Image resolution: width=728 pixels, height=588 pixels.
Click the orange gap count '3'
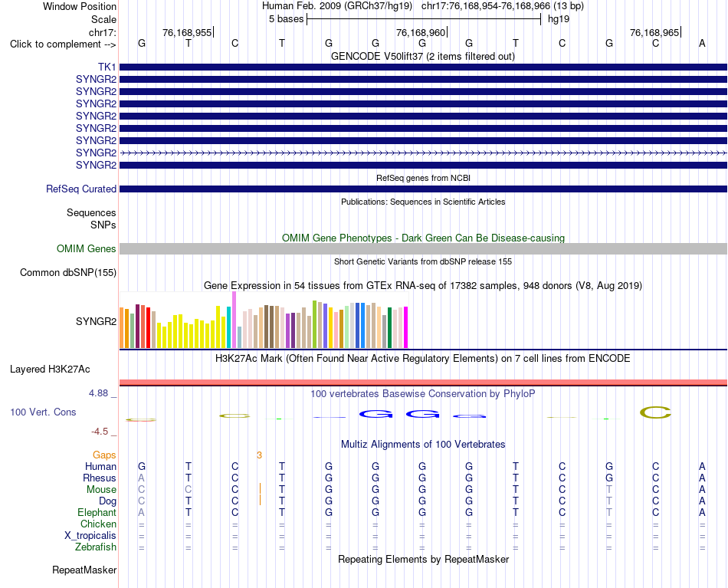[x=259, y=455]
